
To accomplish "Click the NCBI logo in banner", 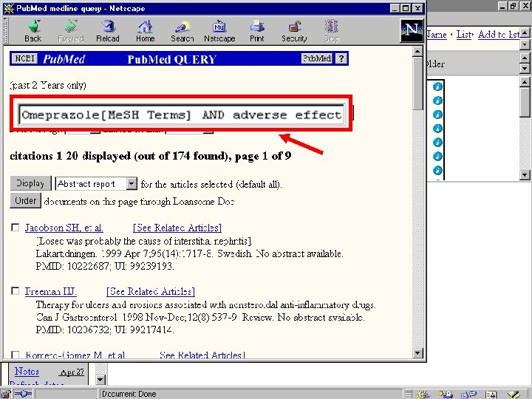I will (x=24, y=58).
